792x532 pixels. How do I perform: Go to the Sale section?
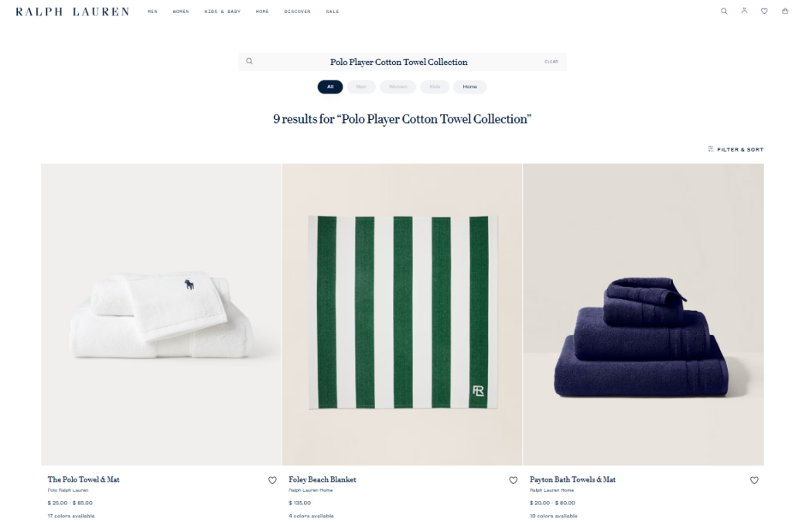point(333,12)
